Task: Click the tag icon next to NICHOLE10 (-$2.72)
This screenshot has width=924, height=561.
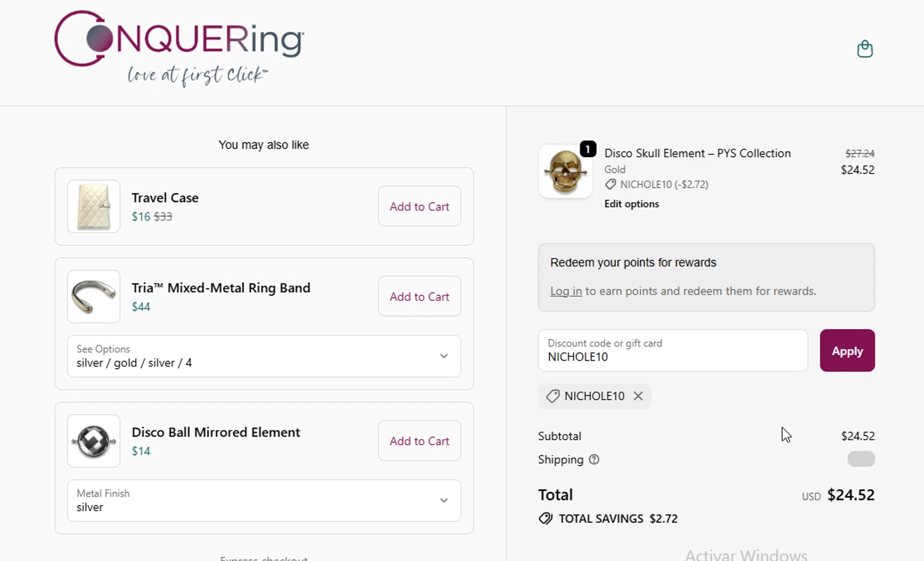Action: click(610, 184)
